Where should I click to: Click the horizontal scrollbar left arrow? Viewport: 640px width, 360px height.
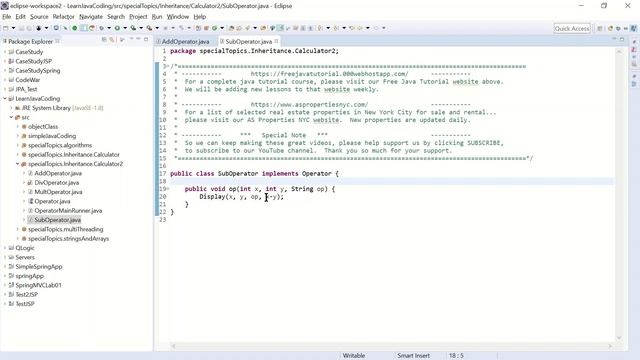point(173,346)
